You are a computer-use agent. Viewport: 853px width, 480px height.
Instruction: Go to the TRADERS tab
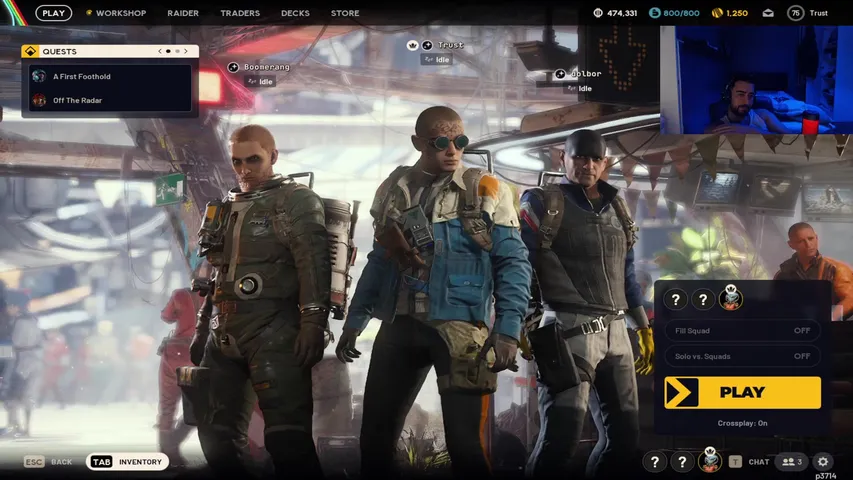[240, 13]
